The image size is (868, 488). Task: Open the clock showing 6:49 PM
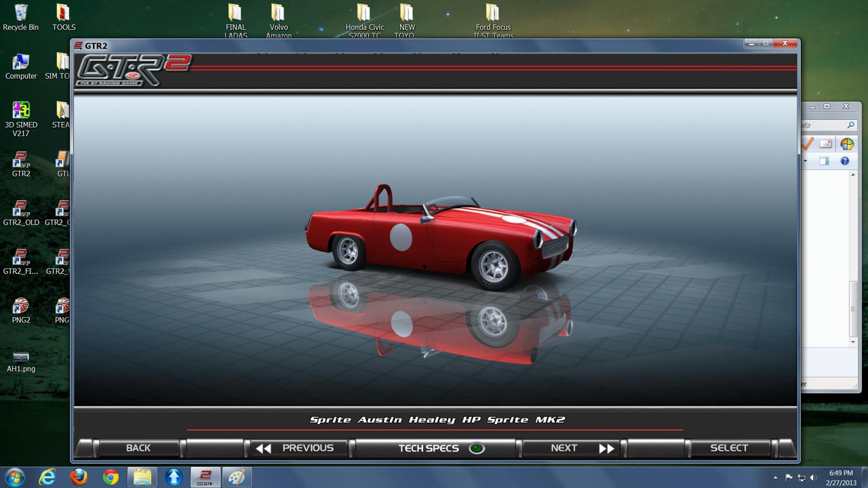(x=841, y=478)
